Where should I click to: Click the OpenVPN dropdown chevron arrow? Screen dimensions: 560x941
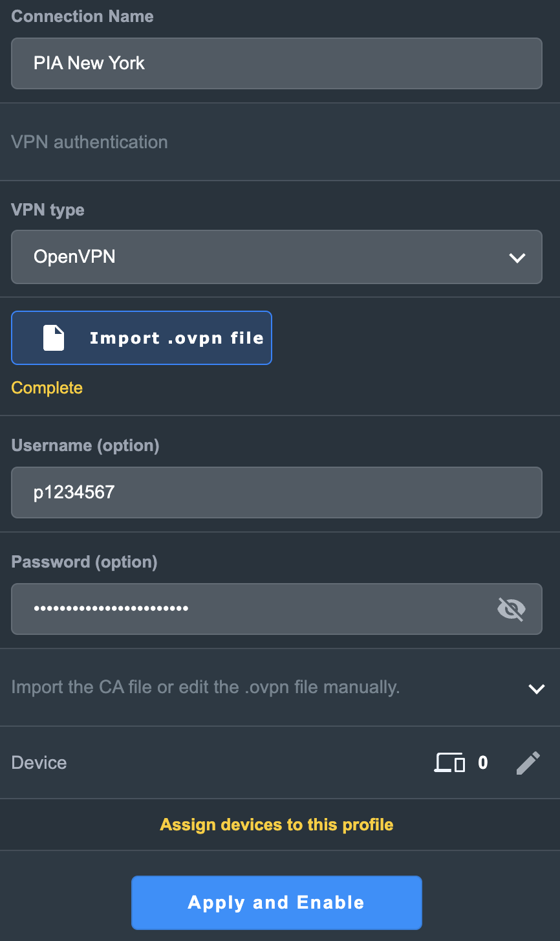(517, 258)
